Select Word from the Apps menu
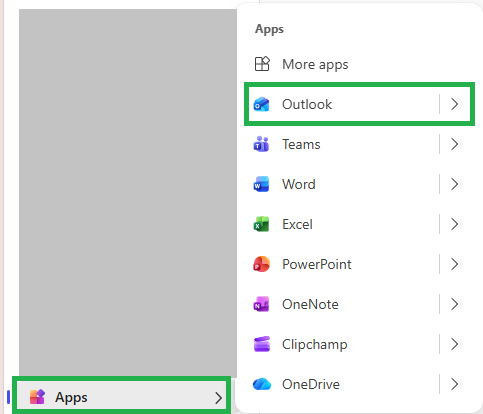 point(299,184)
